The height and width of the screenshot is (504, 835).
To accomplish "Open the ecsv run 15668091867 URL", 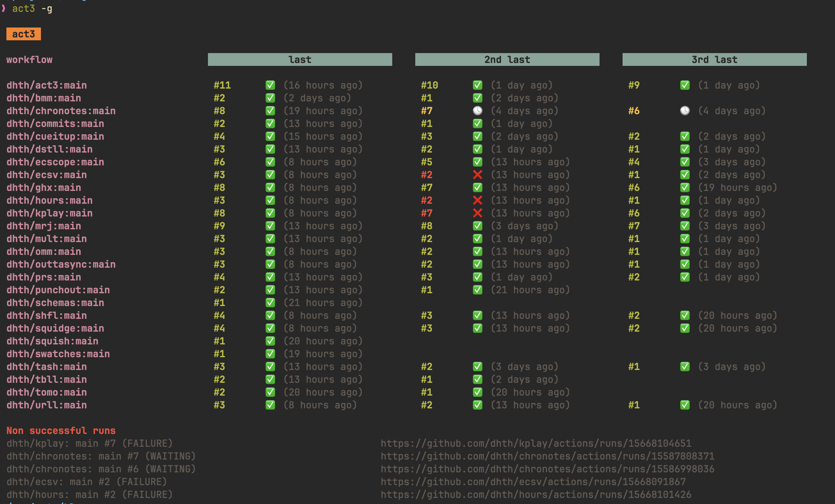I will 533,482.
